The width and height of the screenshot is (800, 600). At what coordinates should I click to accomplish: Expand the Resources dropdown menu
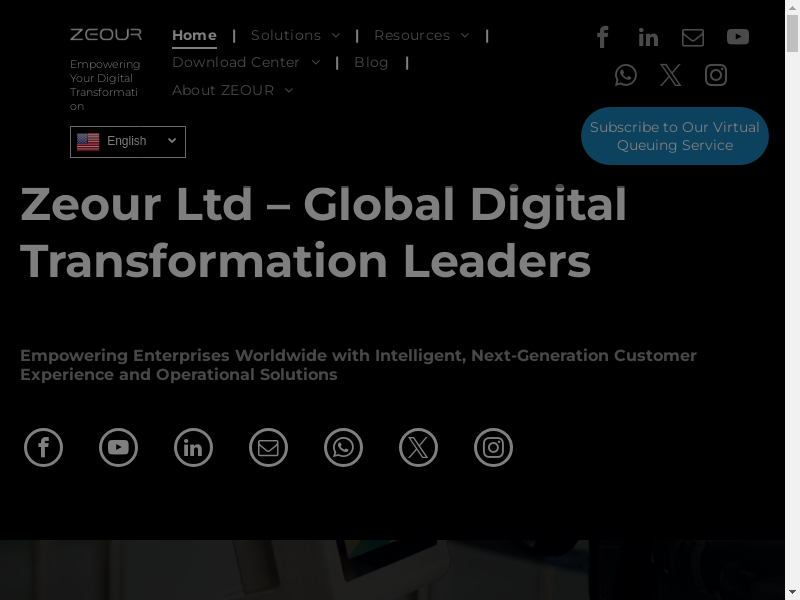click(x=421, y=35)
